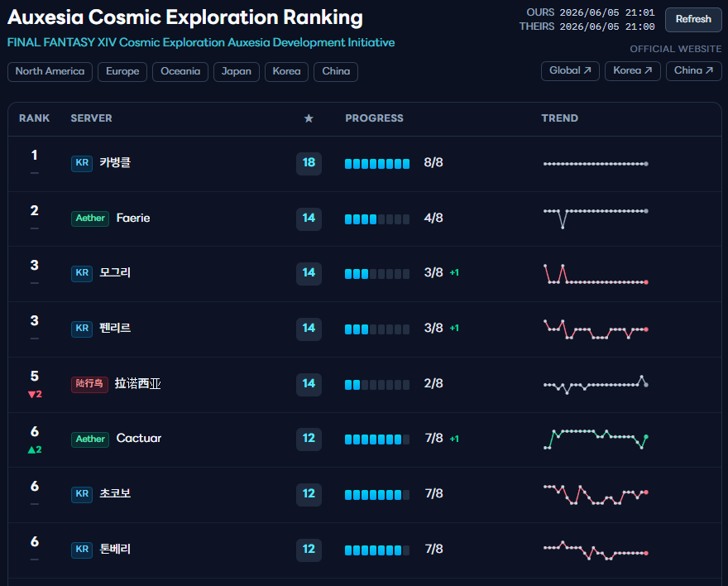
Task: Filter by Korea region
Action: [286, 71]
